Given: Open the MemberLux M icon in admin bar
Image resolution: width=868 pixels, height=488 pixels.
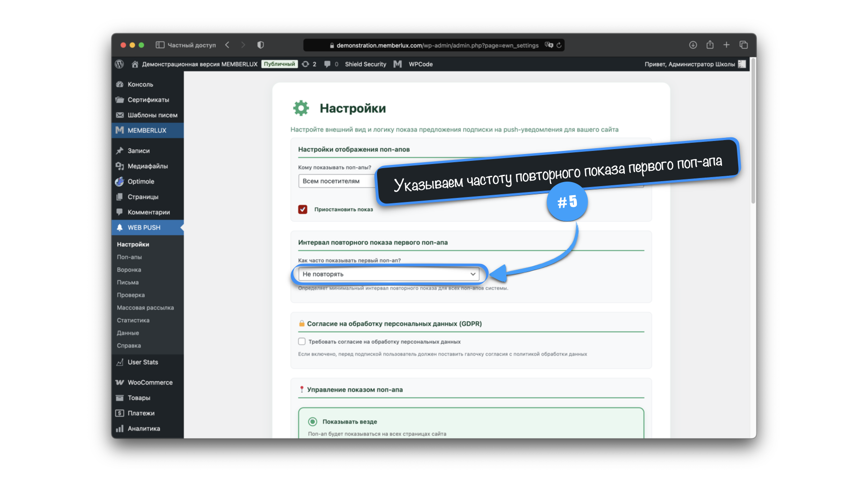Looking at the screenshot, I should click(x=397, y=64).
